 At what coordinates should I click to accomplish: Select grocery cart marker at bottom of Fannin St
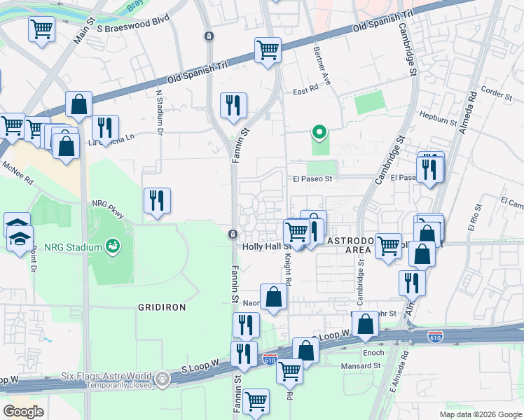(256, 402)
